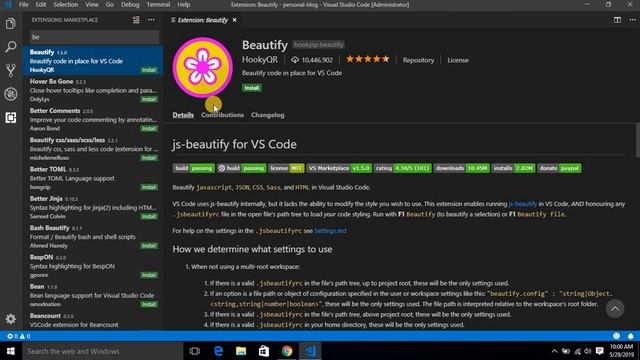Open the Terminal menu
Viewport: 640px width, 360px height.
pos(158,4)
